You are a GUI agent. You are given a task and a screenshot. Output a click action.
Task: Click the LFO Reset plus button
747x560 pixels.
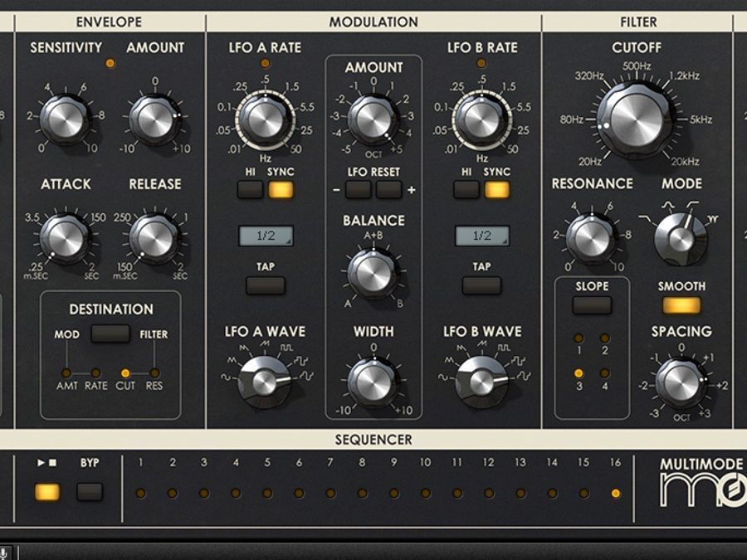388,189
